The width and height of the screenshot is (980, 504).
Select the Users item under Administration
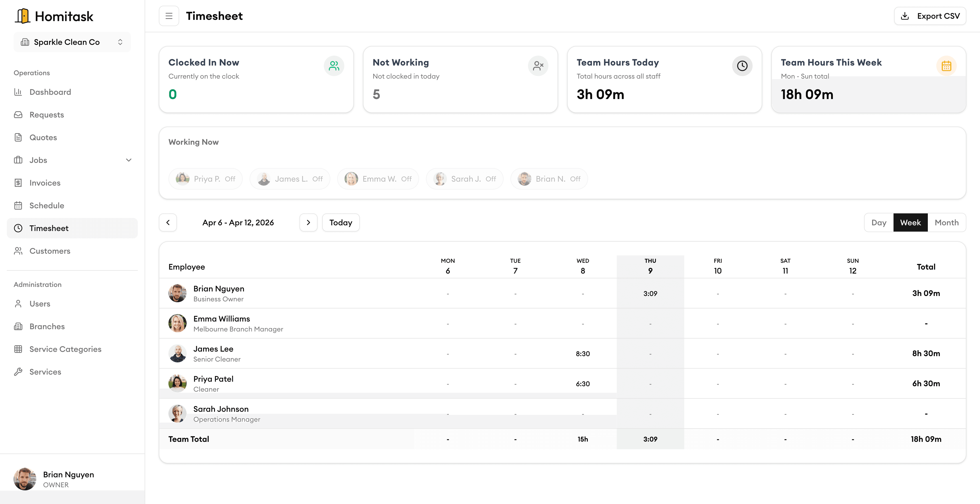tap(40, 303)
